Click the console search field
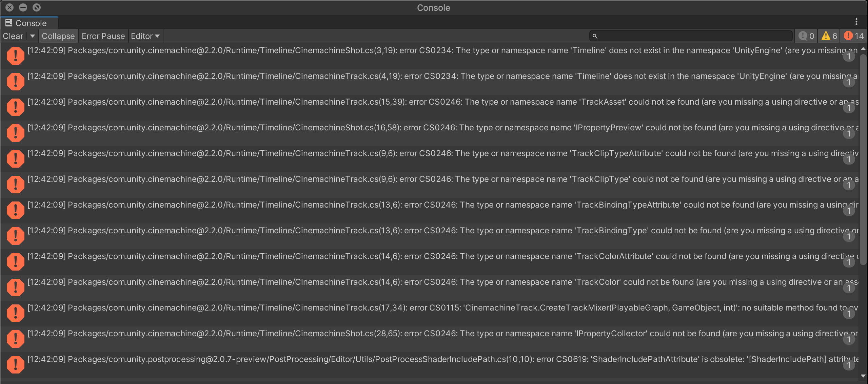868x384 pixels. tap(692, 36)
